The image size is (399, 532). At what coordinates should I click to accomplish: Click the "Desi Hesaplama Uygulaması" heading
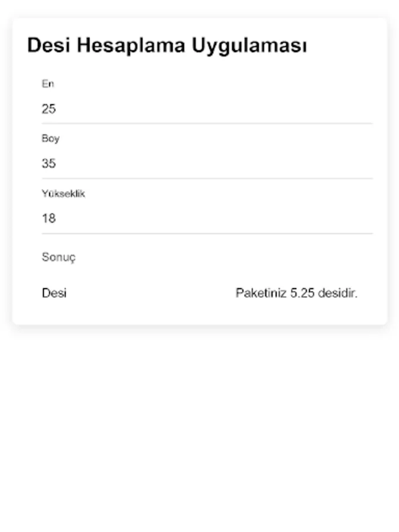(x=167, y=46)
